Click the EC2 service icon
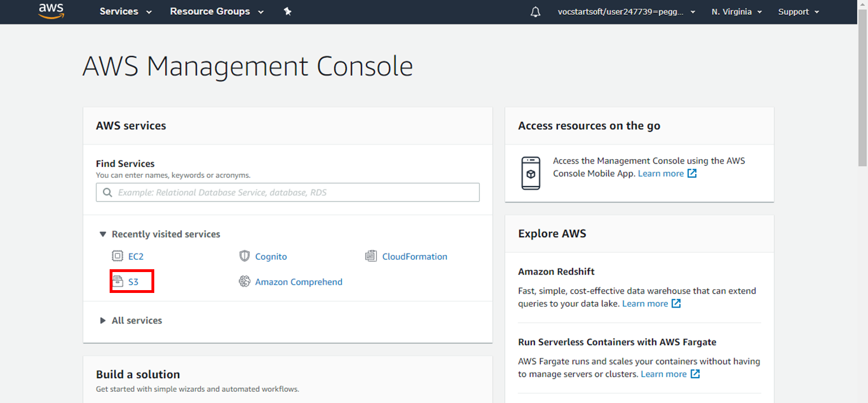The height and width of the screenshot is (403, 868). pyautogui.click(x=117, y=256)
